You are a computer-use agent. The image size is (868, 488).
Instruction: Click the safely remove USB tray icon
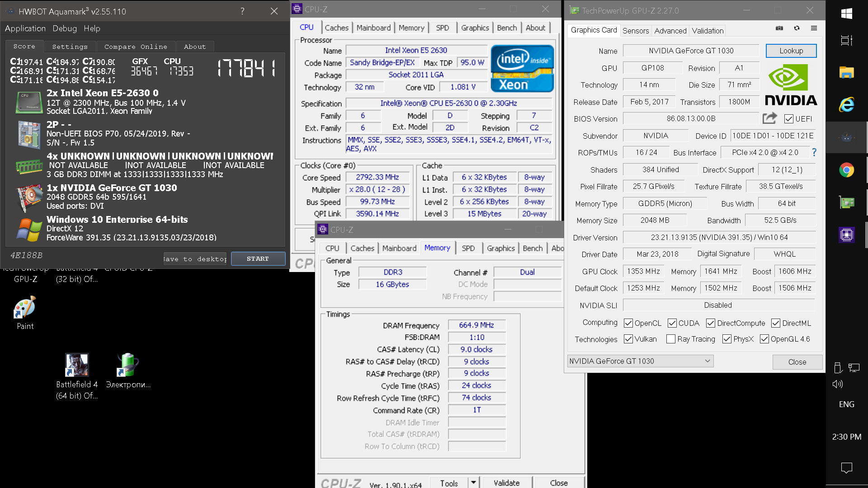838,368
